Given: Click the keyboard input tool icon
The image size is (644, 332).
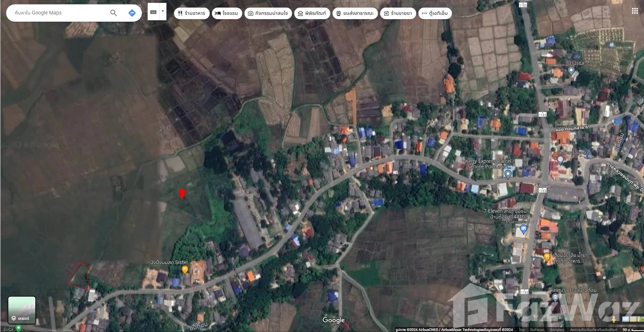Looking at the screenshot, I should [153, 12].
